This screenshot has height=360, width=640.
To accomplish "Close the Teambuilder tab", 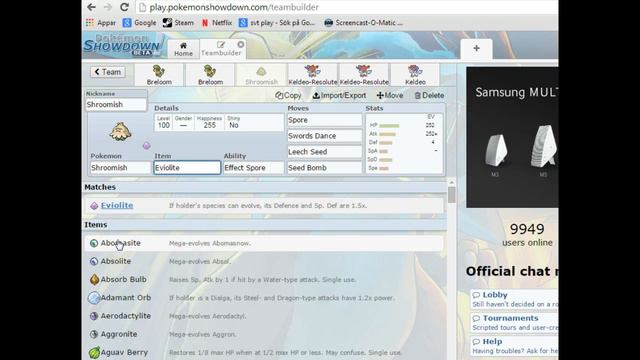I will (241, 44).
